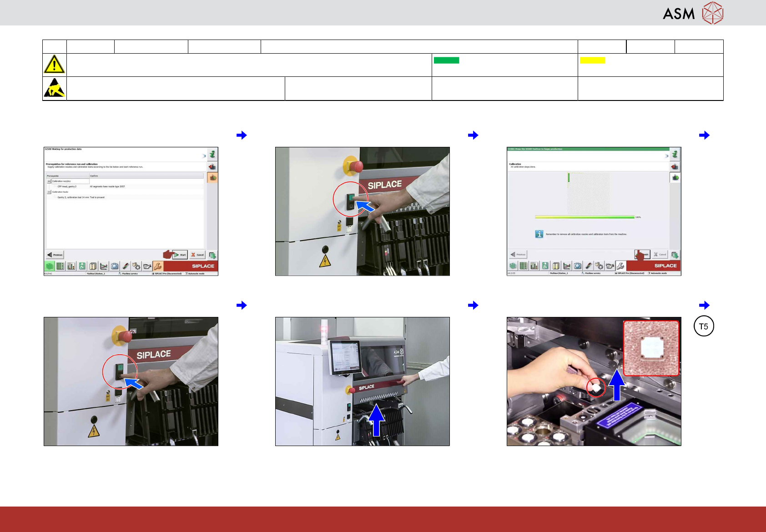Click the Start button in Prerequisites screenshot
Screen dimensions: 766x532
(180, 255)
